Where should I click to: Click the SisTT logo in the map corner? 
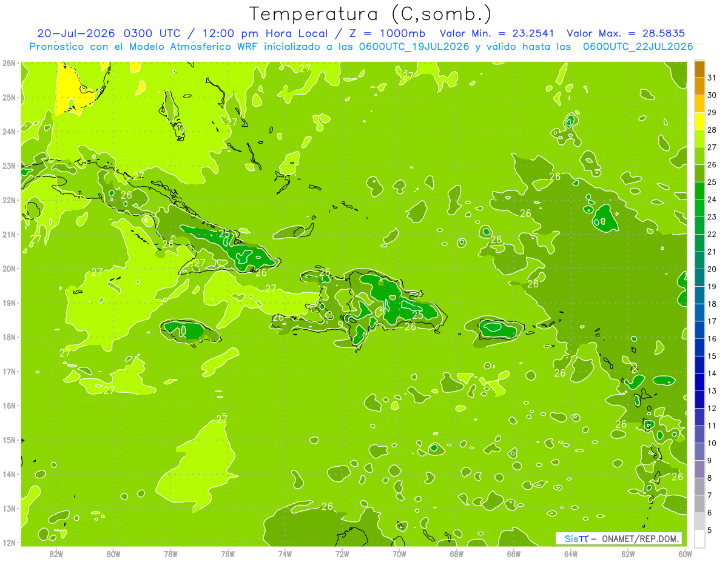click(576, 538)
